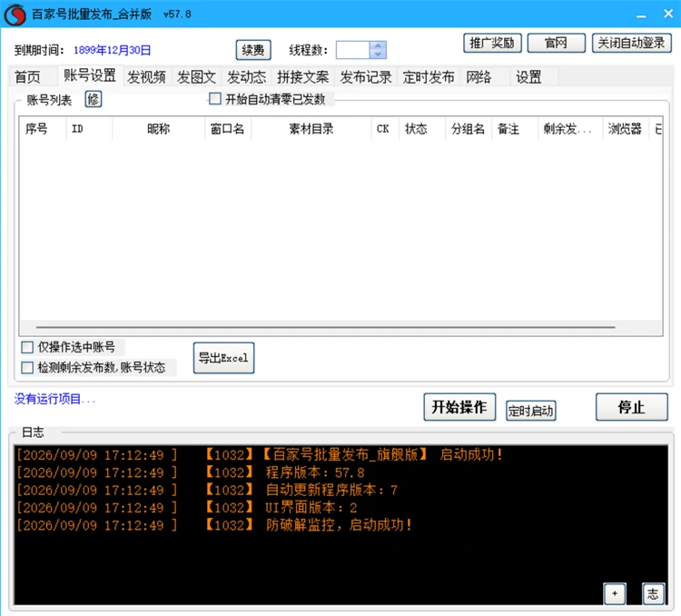
Task: Click the 没有运行项目... status text
Action: click(54, 399)
